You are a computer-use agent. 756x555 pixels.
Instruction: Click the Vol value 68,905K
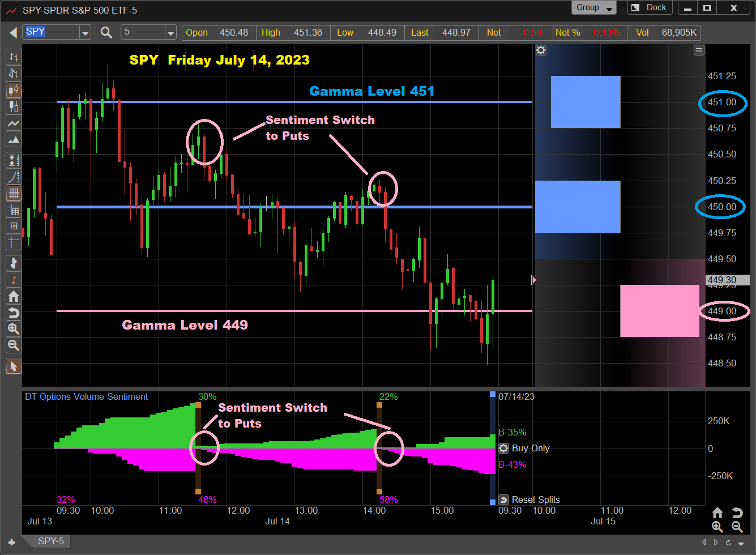tap(679, 33)
